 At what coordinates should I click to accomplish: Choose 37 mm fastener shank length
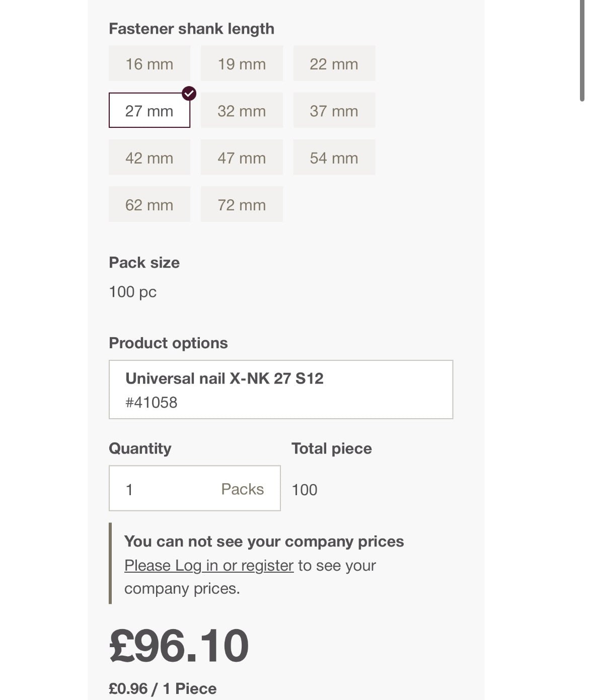(334, 111)
